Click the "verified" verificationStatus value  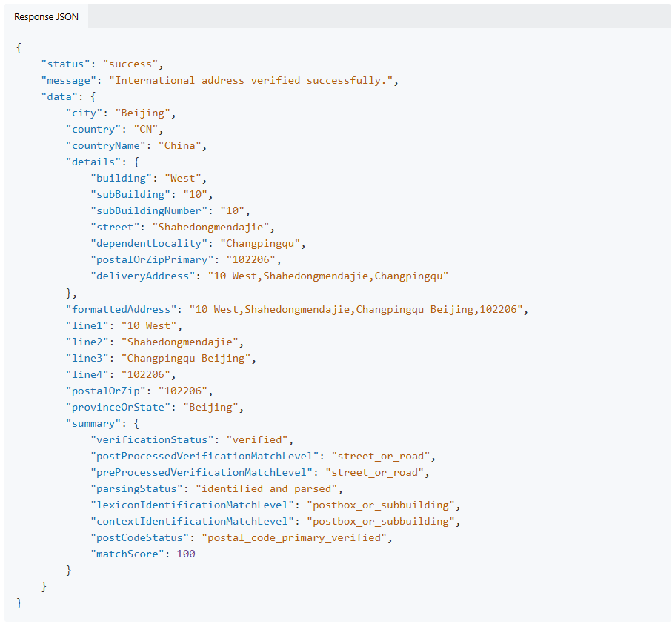(260, 439)
